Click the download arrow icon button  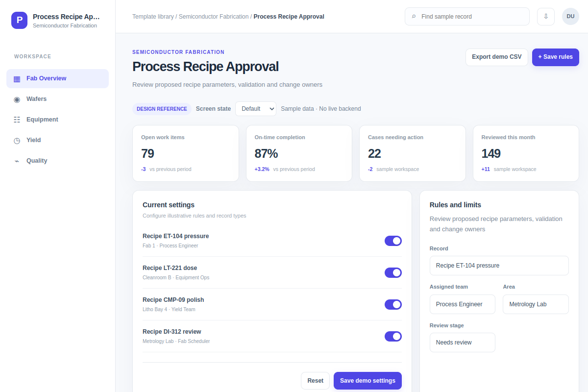(x=546, y=16)
